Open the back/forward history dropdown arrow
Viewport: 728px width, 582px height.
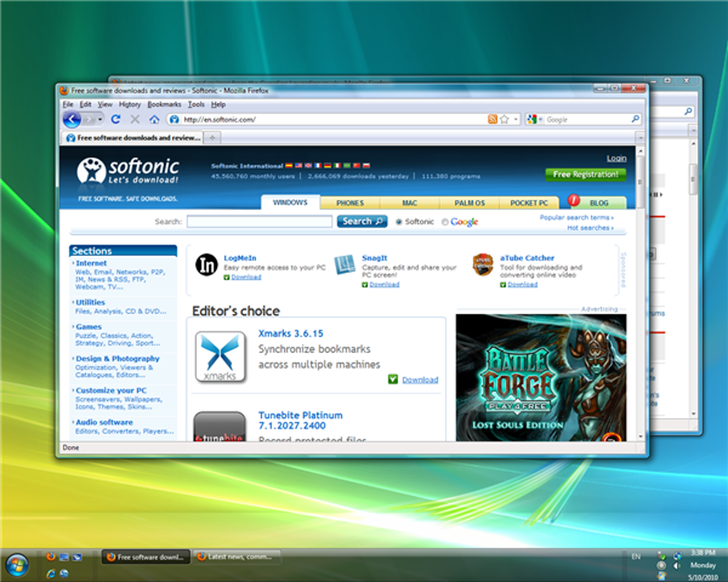[x=100, y=120]
